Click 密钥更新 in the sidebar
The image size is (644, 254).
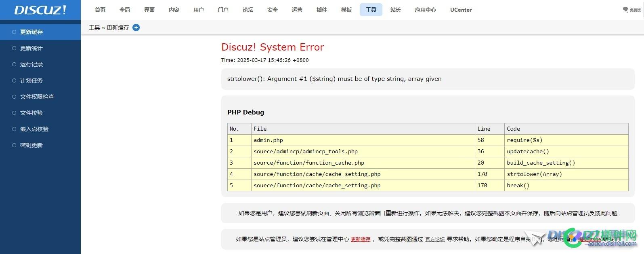[x=31, y=145]
